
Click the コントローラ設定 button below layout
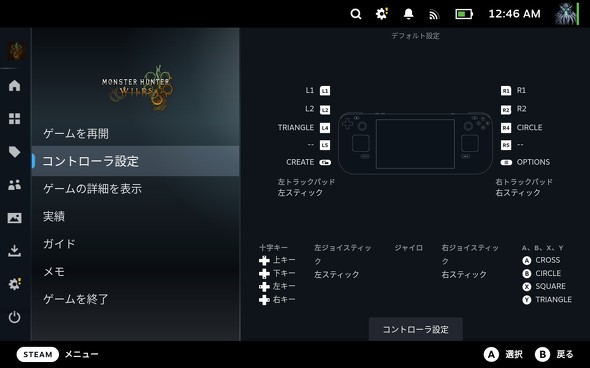click(416, 329)
